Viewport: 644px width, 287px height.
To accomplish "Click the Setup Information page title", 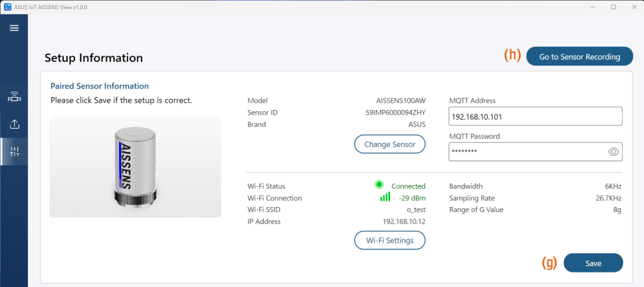I will 93,58.
